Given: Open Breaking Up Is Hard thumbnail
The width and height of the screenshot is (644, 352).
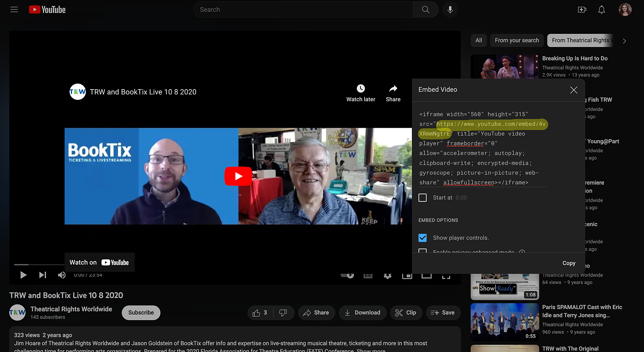Looking at the screenshot, I should 505,66.
